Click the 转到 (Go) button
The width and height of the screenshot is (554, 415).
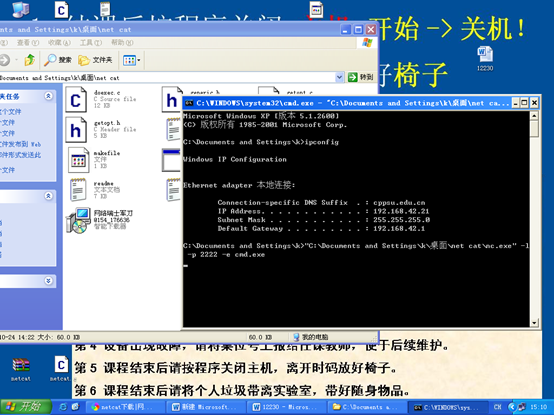360,77
